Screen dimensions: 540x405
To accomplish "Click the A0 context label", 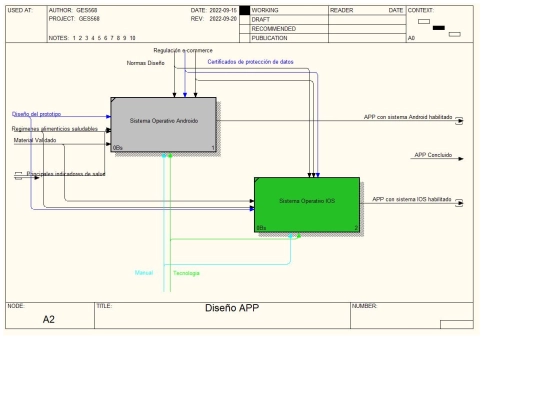I will (411, 38).
